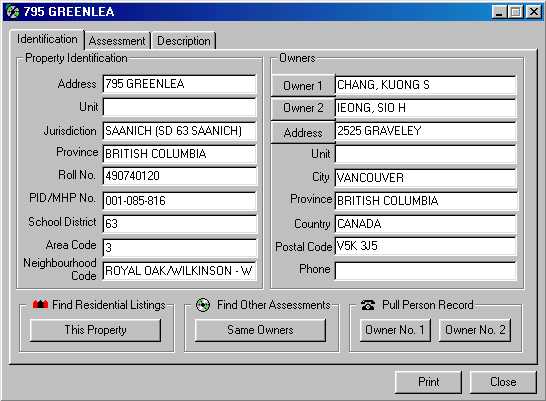
Task: Click the Owner 2 button
Action: point(303,108)
